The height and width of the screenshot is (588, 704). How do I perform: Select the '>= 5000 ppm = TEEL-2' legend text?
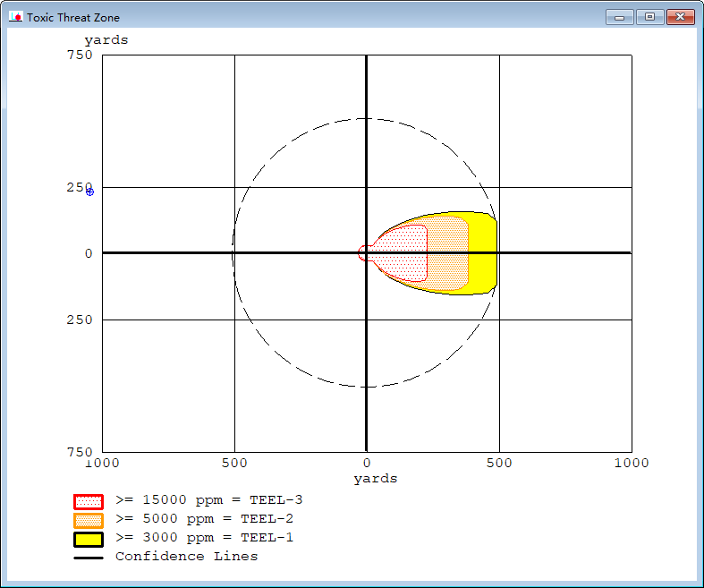click(x=205, y=519)
